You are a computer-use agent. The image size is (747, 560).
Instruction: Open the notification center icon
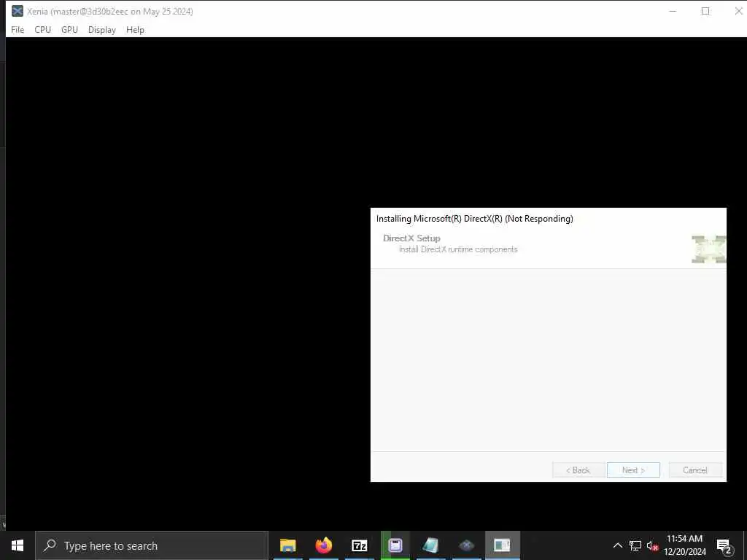[x=724, y=545]
